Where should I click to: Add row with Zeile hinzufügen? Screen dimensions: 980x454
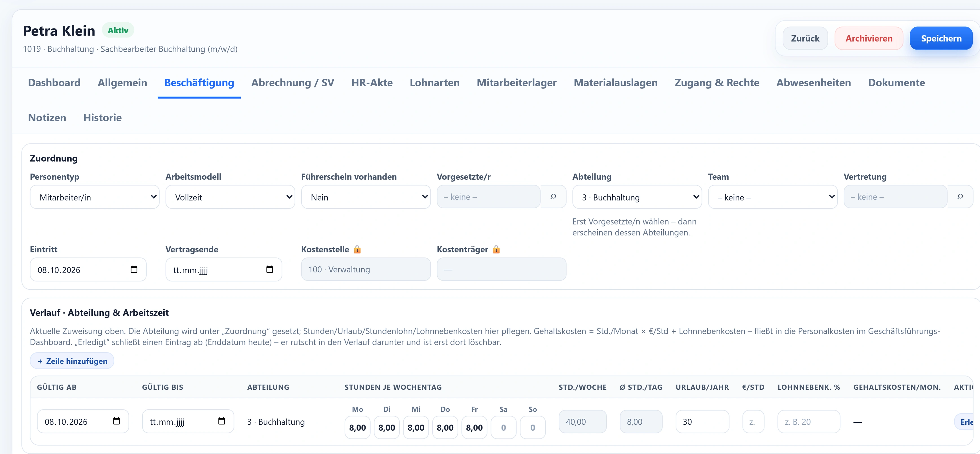pyautogui.click(x=72, y=361)
